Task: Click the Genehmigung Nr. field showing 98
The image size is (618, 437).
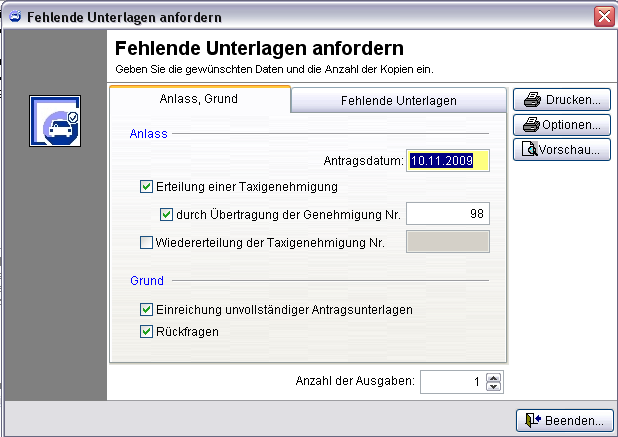Action: [x=447, y=213]
